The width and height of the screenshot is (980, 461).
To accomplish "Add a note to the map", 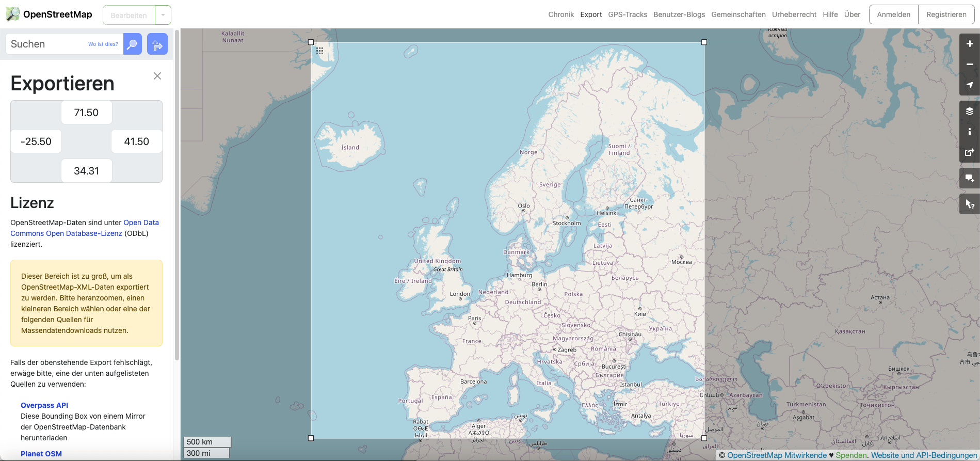I will point(969,178).
